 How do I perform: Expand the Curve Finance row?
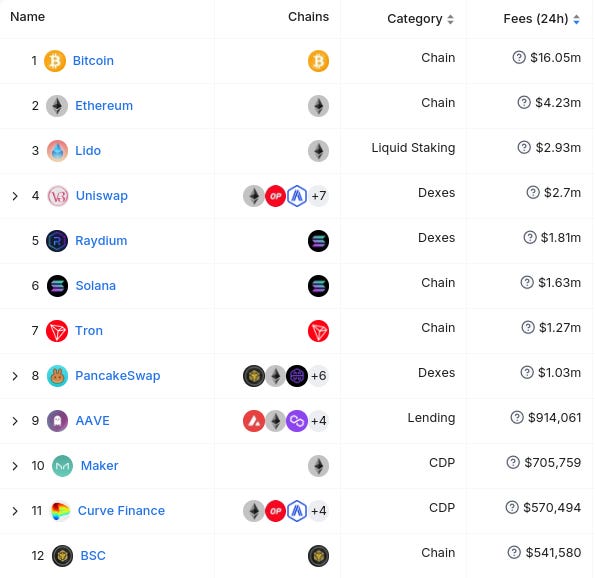tap(15, 511)
